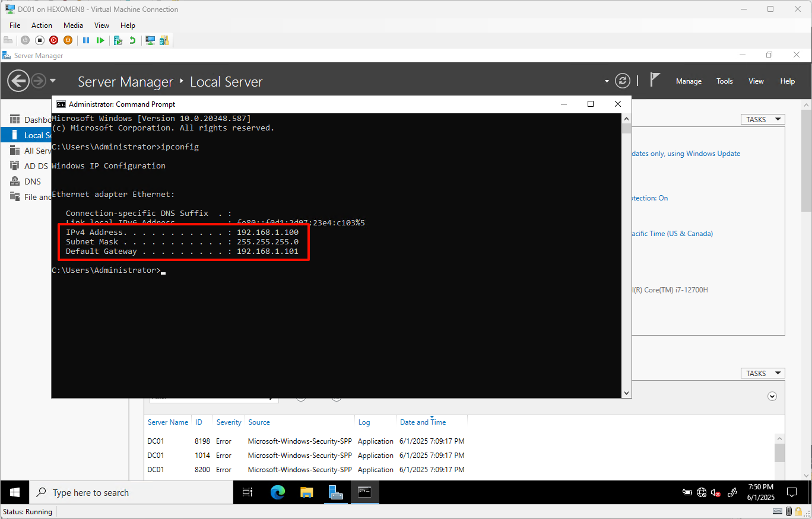Sort events by Source column
Viewport: 812px width, 519px height.
(259, 422)
